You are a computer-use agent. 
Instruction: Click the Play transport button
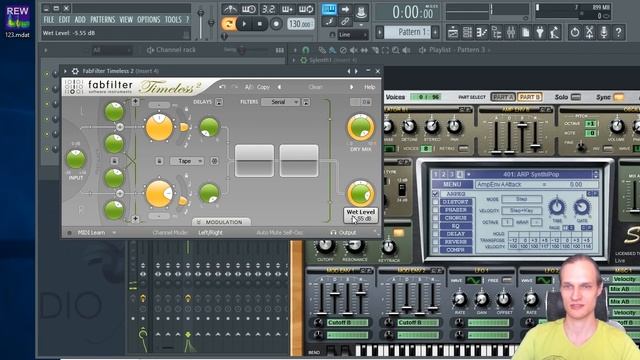pos(244,24)
